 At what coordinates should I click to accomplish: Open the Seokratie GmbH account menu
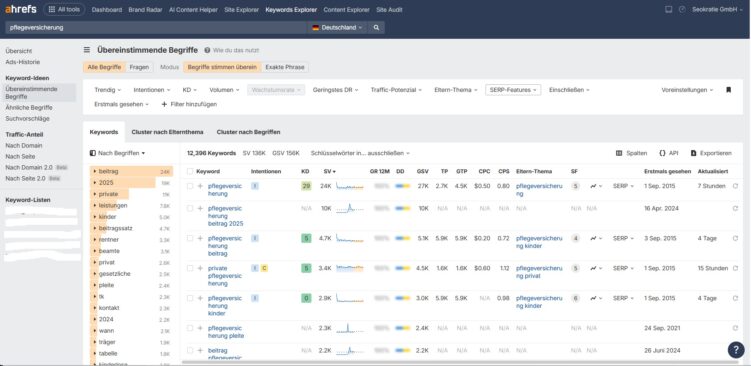click(x=717, y=9)
